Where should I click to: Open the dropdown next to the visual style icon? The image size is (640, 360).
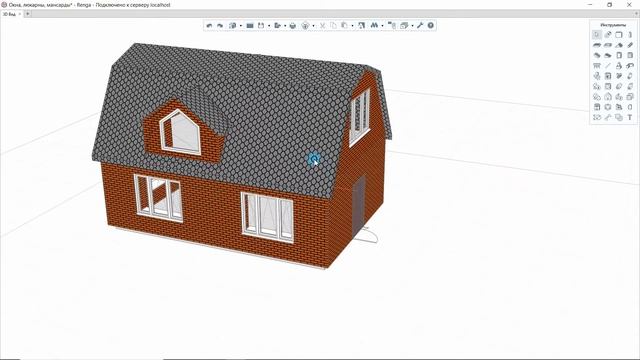[x=313, y=26]
